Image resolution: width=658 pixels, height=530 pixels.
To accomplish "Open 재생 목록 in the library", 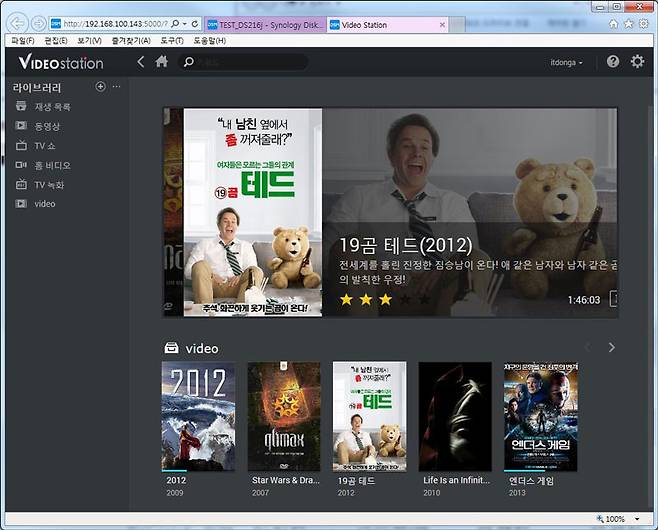I will pyautogui.click(x=52, y=107).
